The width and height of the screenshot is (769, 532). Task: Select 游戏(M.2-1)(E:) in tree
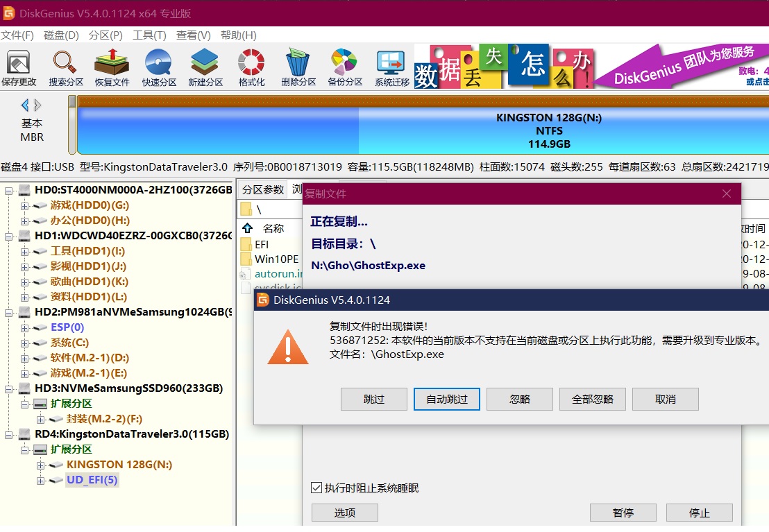point(89,373)
